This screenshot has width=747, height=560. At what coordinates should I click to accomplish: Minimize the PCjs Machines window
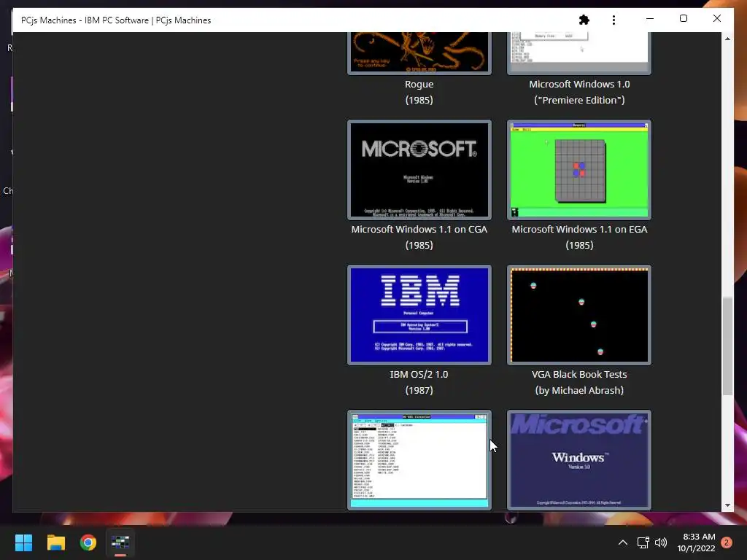(x=650, y=19)
